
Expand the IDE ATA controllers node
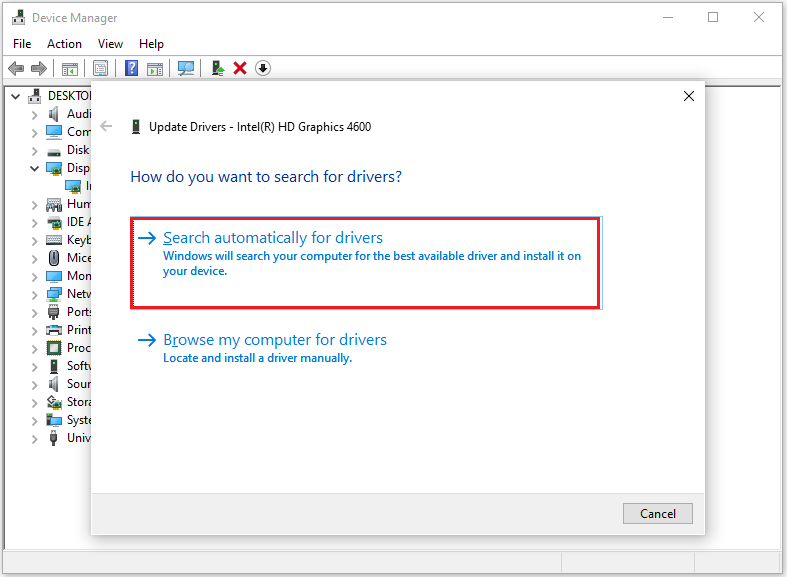(34, 223)
